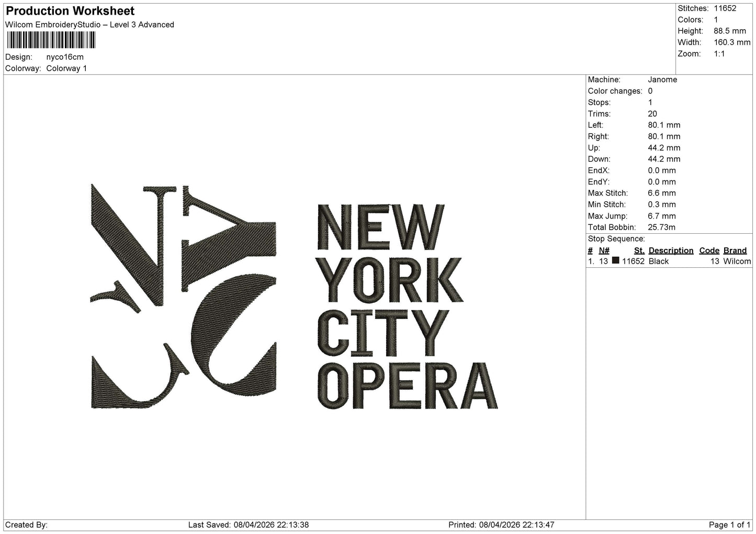Click the Code column header

(709, 251)
